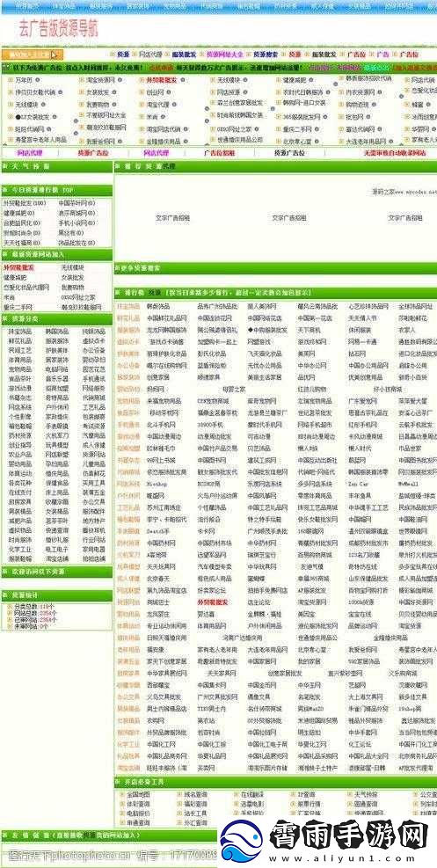Open the 天天情人节 link
The width and height of the screenshot is (437, 868).
tap(362, 318)
